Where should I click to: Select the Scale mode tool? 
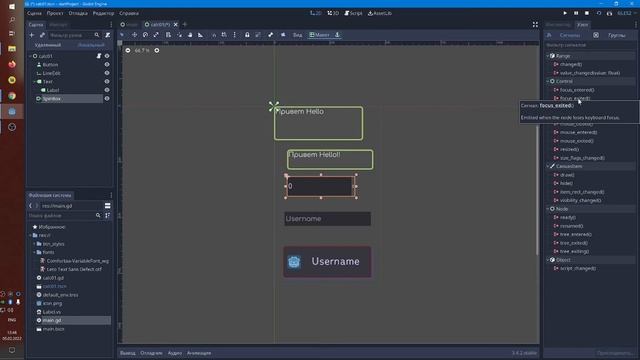[156, 35]
